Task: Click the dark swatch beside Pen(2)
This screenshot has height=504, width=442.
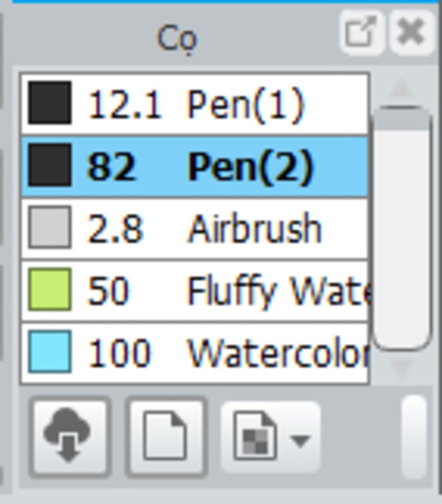Action: point(50,166)
